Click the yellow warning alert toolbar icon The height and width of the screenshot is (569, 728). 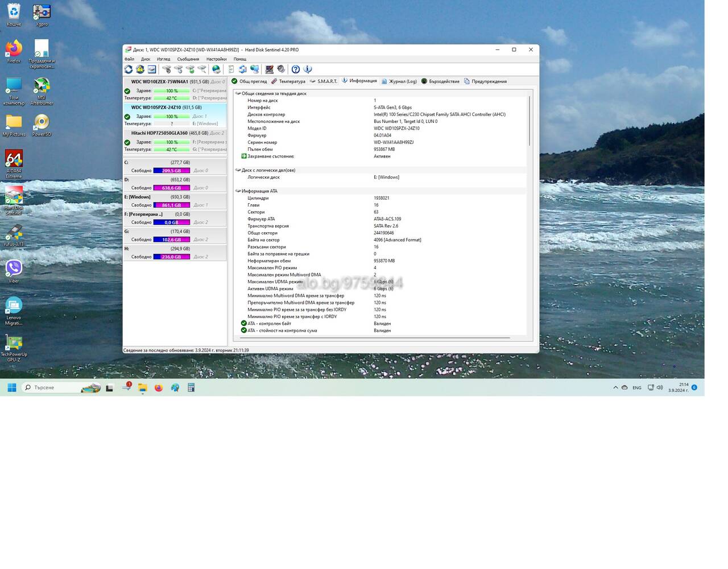[140, 69]
